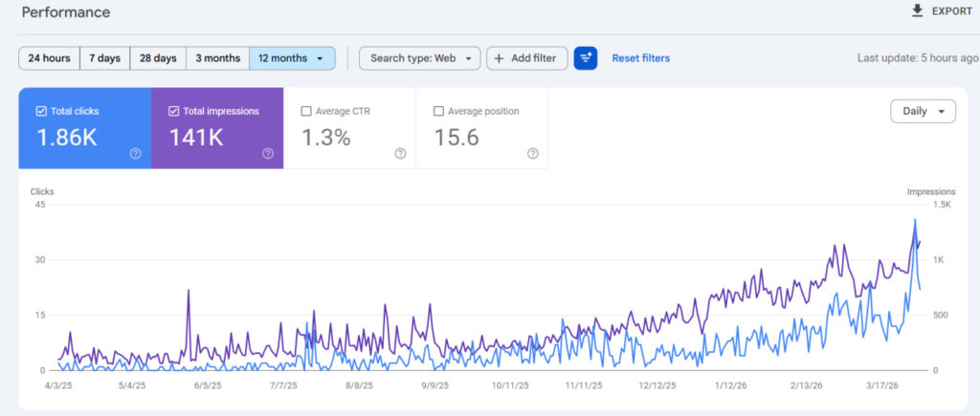Click help icon on Average position card
Screen dimensions: 980x416
[532, 154]
